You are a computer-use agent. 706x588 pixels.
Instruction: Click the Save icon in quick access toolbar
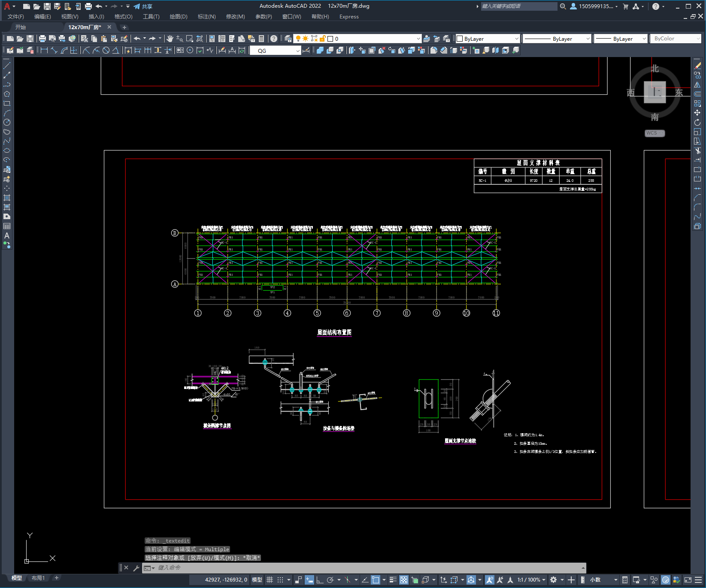pos(47,6)
